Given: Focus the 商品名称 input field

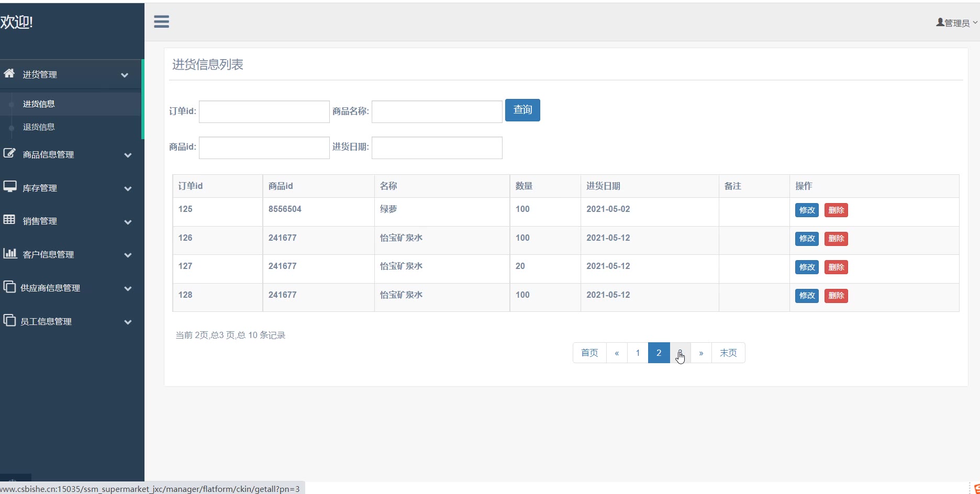Looking at the screenshot, I should pyautogui.click(x=437, y=111).
